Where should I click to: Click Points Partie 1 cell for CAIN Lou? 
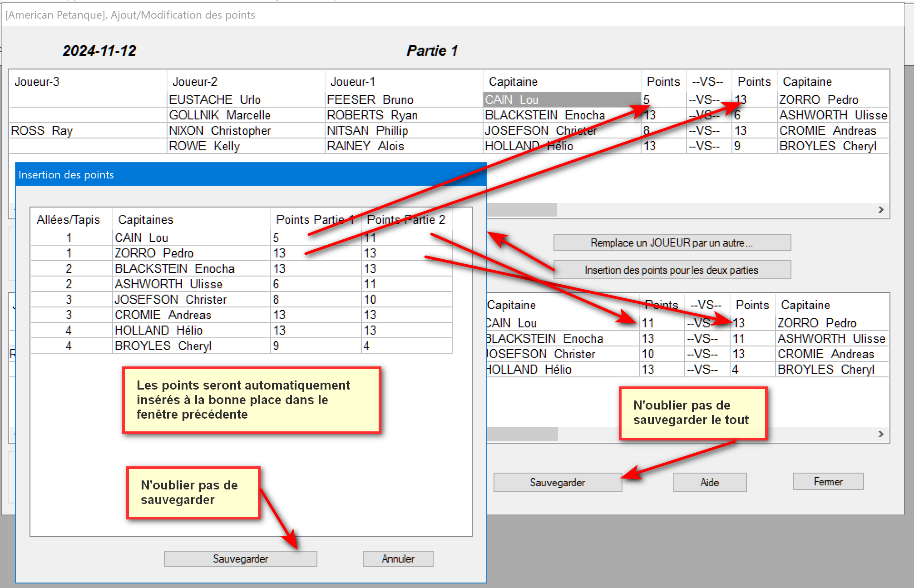click(x=315, y=237)
